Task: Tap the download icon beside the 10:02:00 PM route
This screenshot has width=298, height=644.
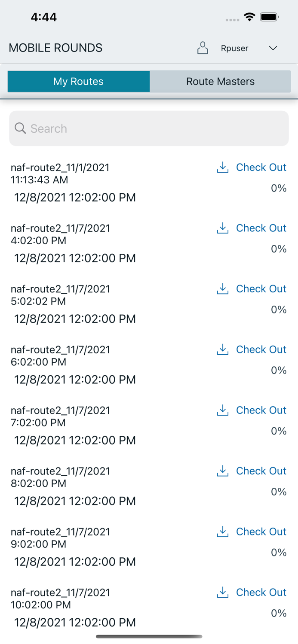Action: [x=223, y=592]
